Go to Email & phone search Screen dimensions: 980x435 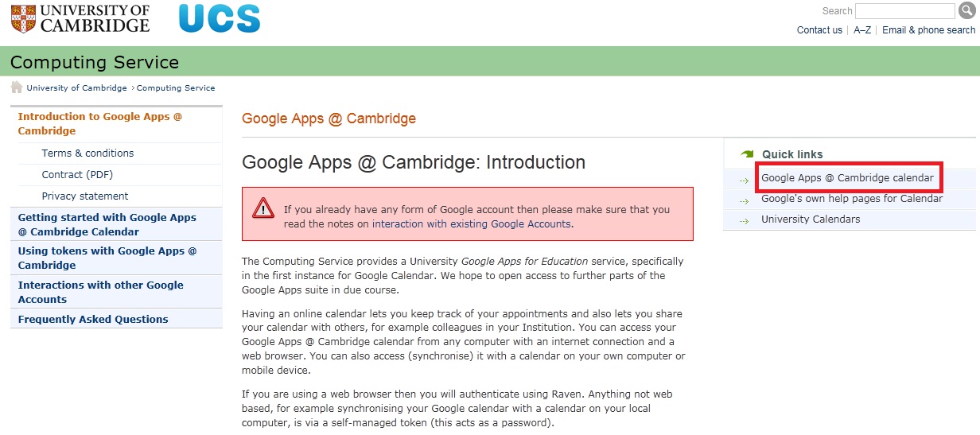928,30
